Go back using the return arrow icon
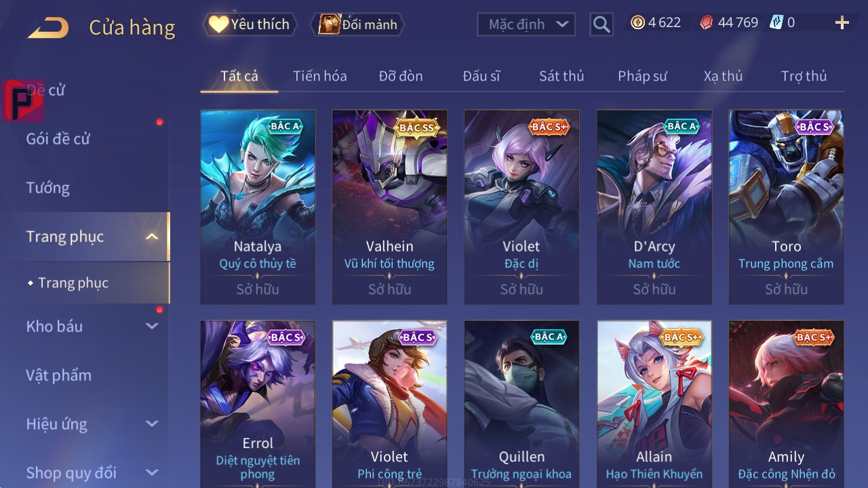This screenshot has height=488, width=868. point(48,28)
